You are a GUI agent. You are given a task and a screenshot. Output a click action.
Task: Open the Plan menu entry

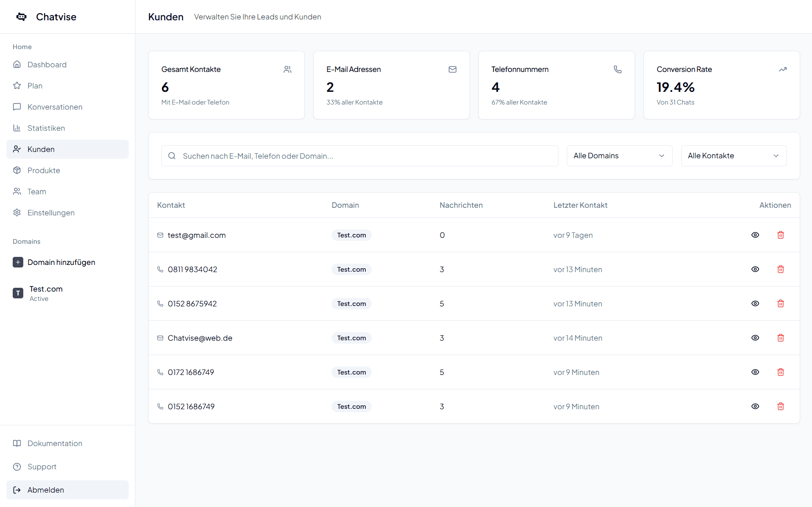(35, 85)
